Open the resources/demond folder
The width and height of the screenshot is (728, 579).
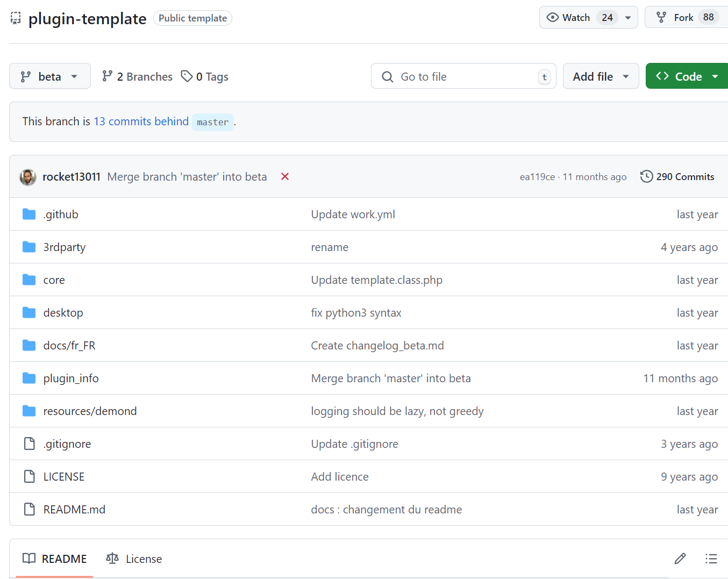coord(90,411)
